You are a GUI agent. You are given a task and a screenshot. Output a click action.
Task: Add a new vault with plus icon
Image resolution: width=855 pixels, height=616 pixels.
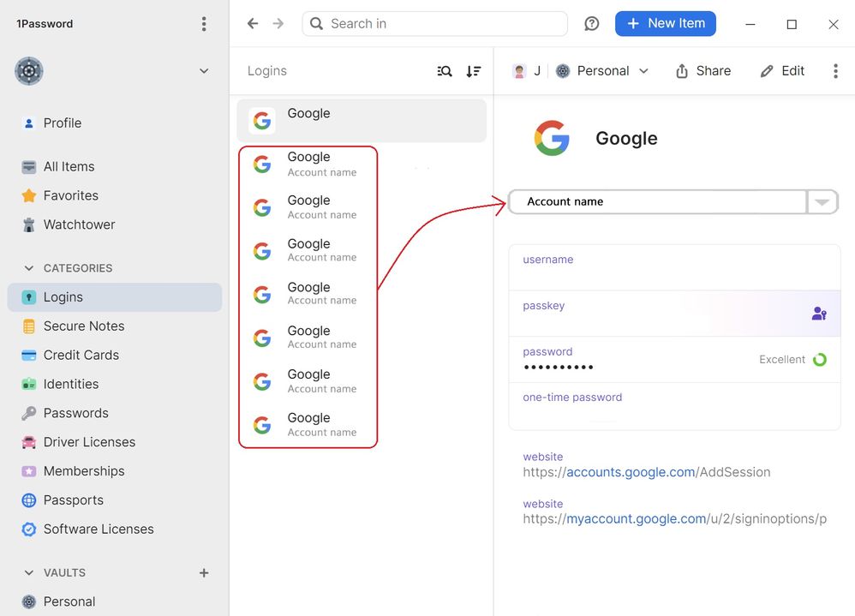[x=204, y=572]
